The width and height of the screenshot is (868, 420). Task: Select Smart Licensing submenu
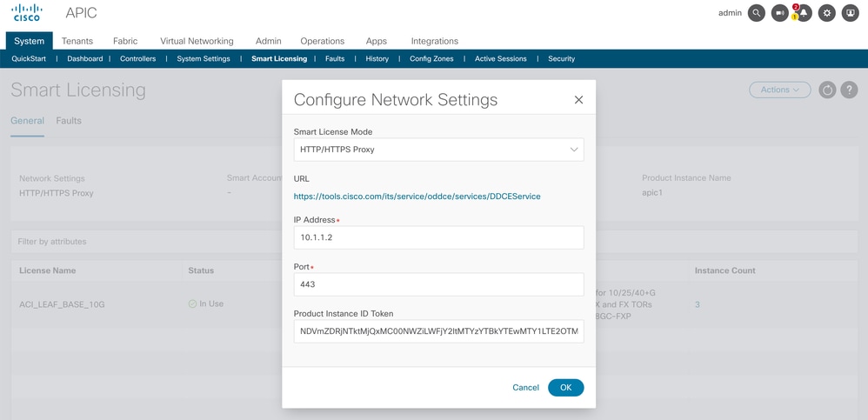[x=279, y=58]
